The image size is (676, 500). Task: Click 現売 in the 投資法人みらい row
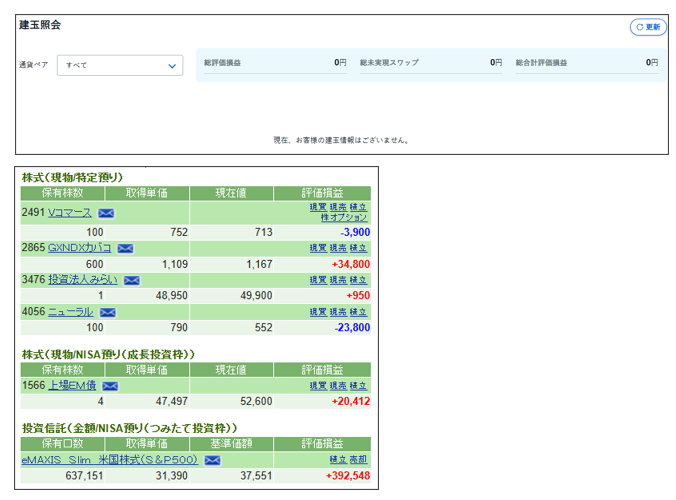pos(338,280)
